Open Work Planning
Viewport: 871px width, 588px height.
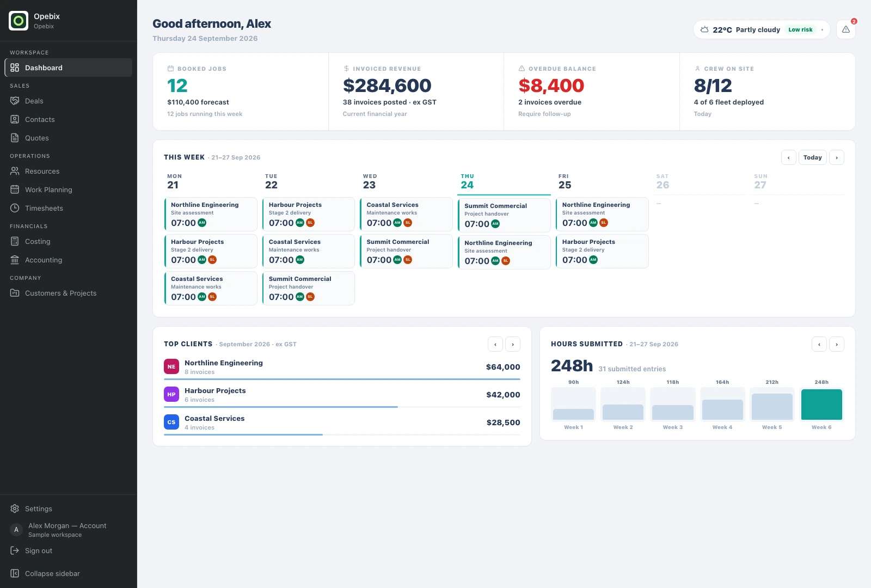click(x=69, y=189)
